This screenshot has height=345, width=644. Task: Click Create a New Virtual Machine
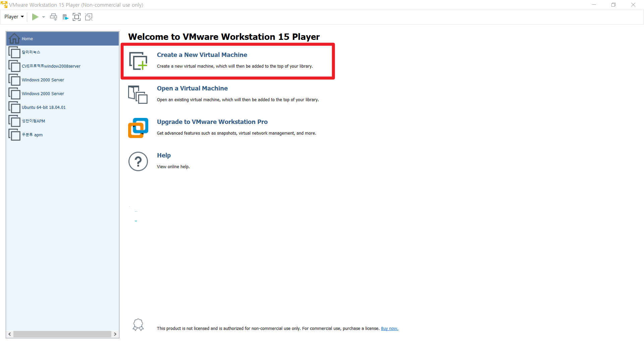(202, 55)
